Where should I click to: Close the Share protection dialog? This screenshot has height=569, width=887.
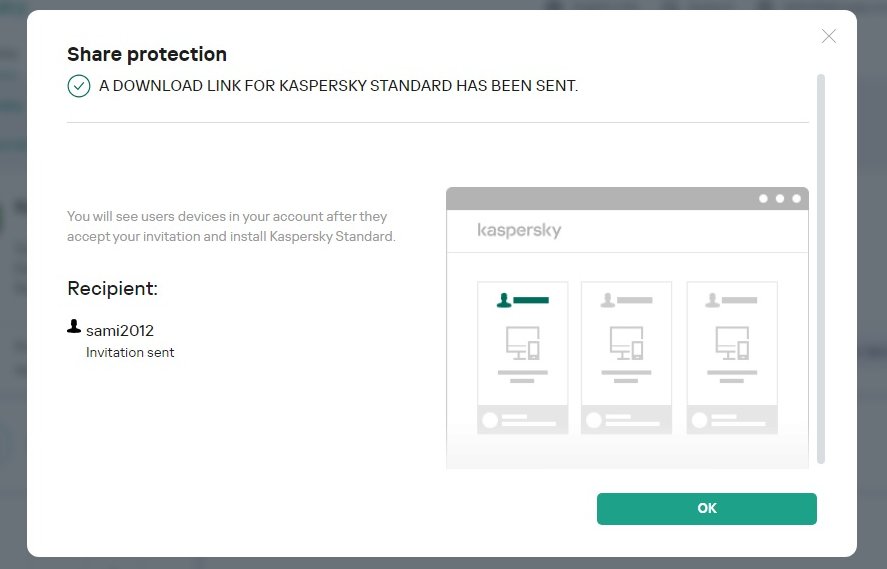(828, 36)
